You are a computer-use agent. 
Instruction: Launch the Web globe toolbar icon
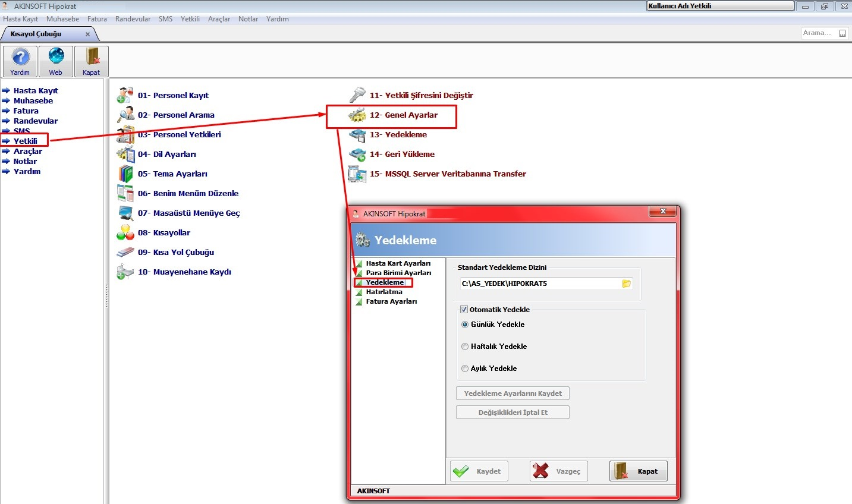(x=56, y=61)
